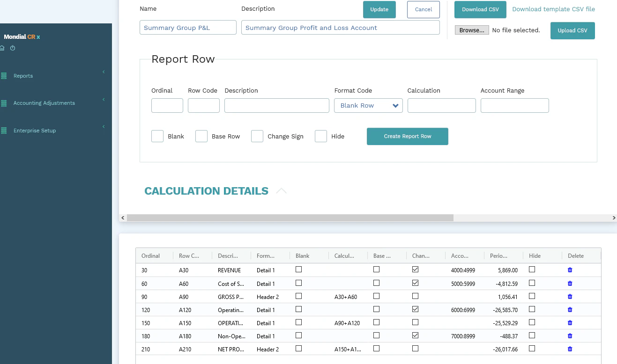Expand the Reports menu chevron
The width and height of the screenshot is (617, 364).
click(x=104, y=72)
